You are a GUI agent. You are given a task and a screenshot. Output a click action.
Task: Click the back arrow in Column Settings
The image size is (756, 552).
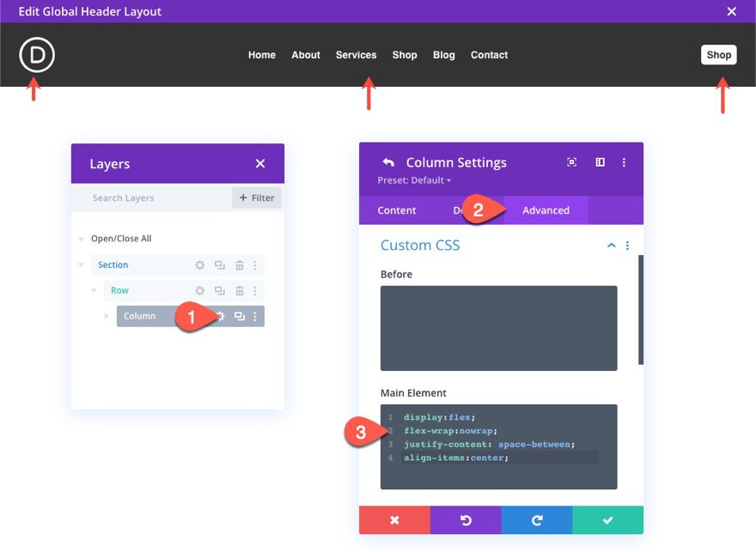[x=388, y=162]
